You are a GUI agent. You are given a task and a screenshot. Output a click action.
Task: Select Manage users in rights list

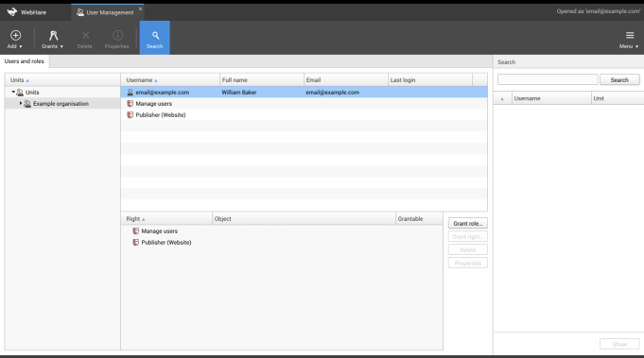coord(160,231)
